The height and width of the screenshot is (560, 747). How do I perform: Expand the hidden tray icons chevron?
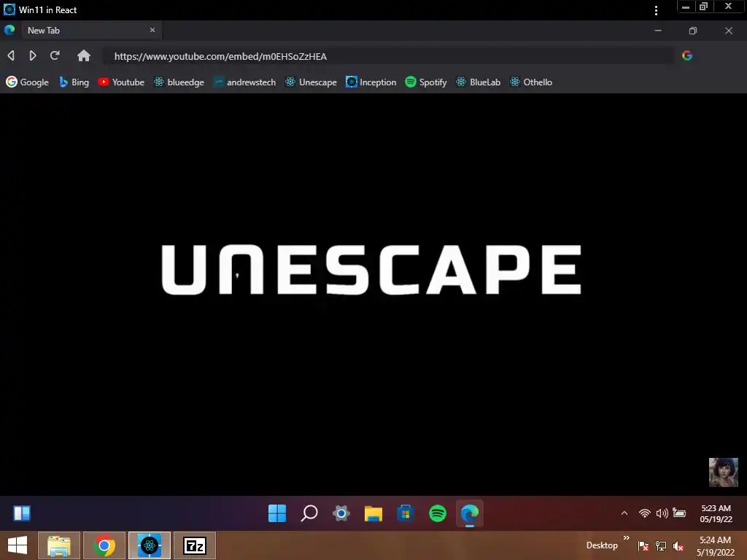(x=624, y=513)
